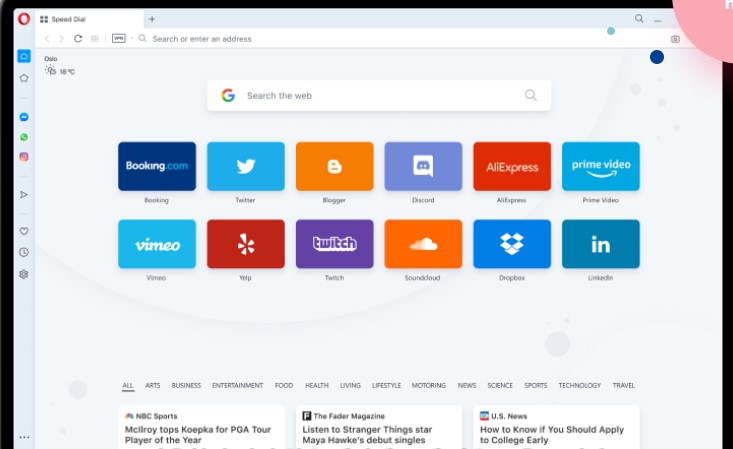The image size is (733, 449).
Task: Open the Twitch speed dial tile
Action: (334, 244)
